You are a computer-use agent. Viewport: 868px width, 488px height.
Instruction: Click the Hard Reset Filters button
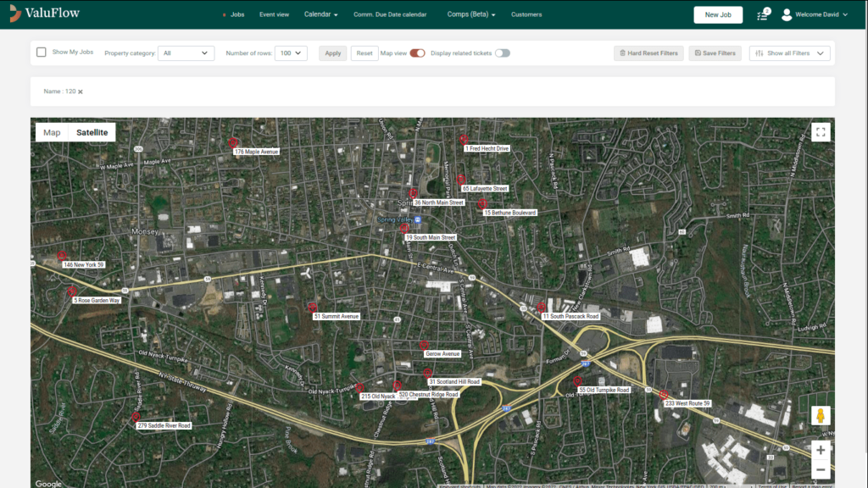tap(648, 53)
